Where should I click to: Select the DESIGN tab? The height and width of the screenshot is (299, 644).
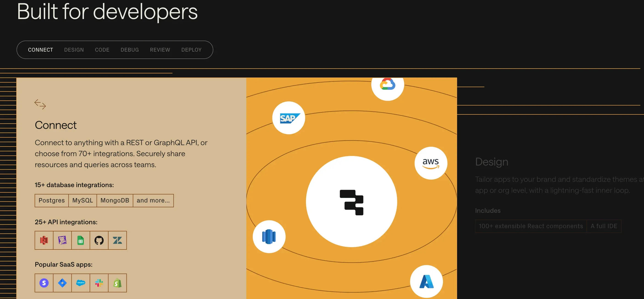[74, 49]
